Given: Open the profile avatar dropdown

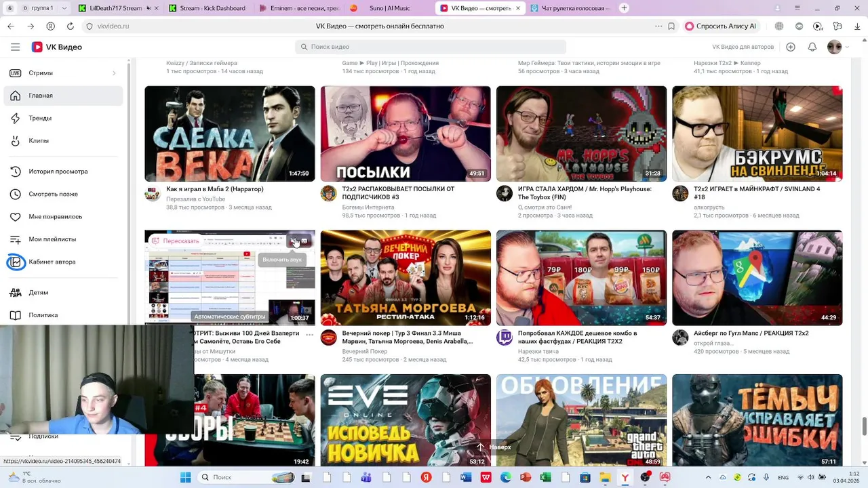Looking at the screenshot, I should click(x=838, y=47).
